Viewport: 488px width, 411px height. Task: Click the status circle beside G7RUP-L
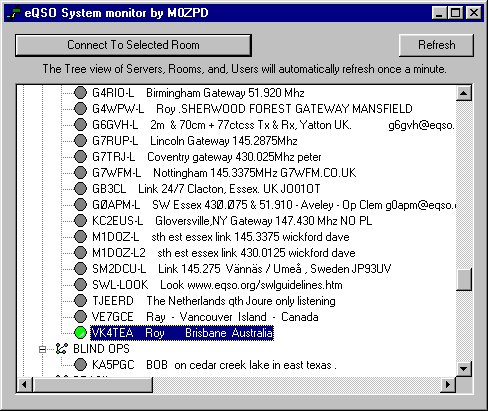point(80,140)
